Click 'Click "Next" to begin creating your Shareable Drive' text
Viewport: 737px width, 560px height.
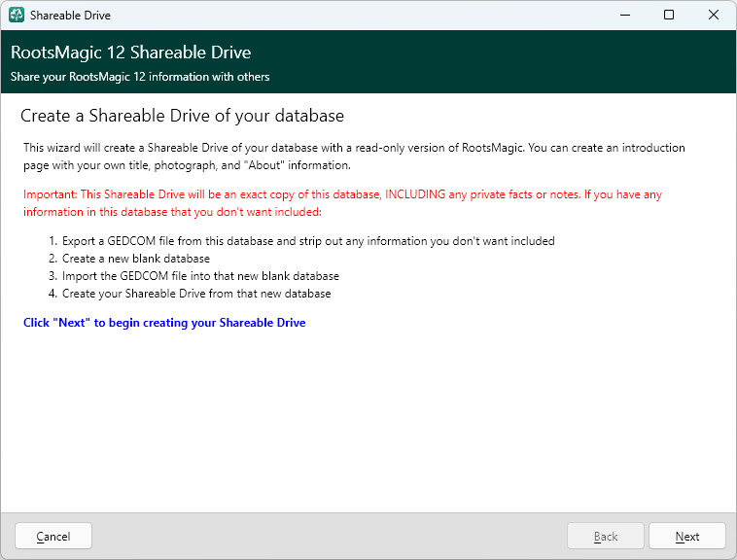(164, 323)
